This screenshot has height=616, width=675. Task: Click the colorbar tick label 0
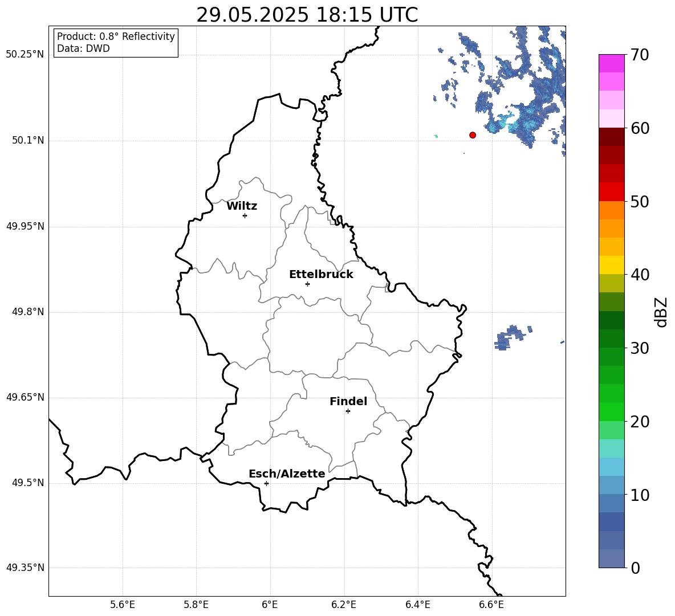tap(635, 568)
